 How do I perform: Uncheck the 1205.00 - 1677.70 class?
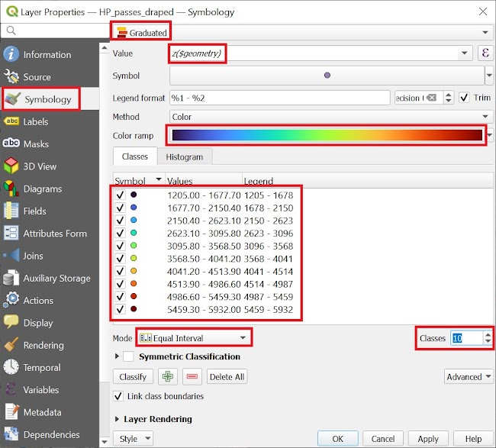click(121, 195)
